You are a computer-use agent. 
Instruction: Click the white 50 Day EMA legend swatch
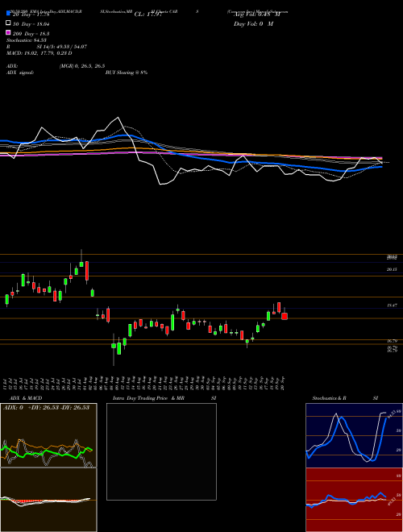[8, 23]
